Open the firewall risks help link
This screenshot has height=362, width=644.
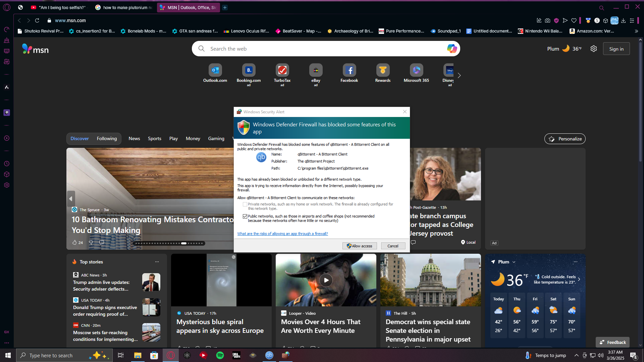[282, 234]
